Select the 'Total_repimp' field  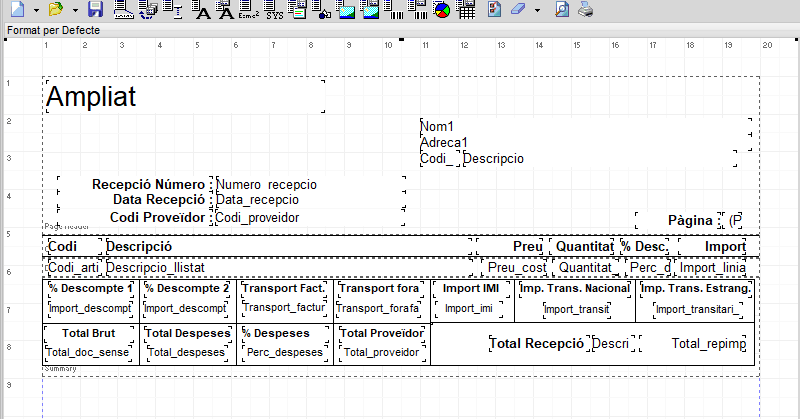point(693,343)
